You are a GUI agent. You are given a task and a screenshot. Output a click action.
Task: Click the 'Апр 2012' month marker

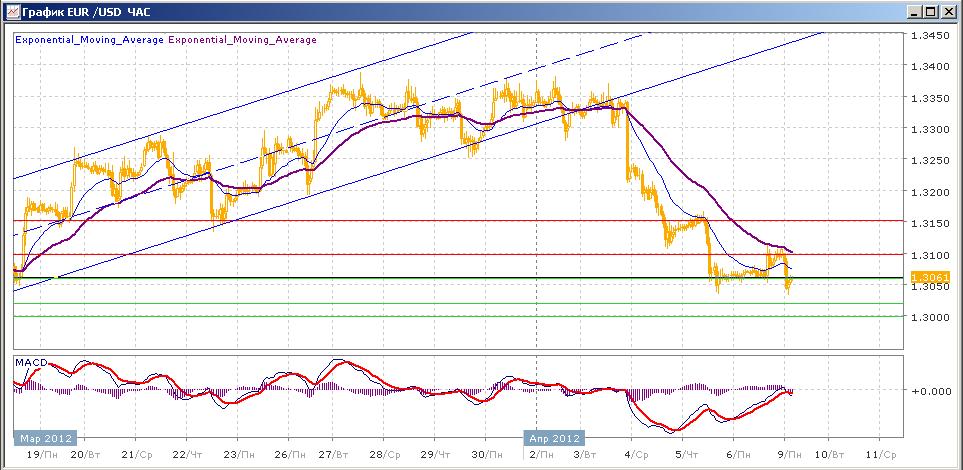click(553, 439)
